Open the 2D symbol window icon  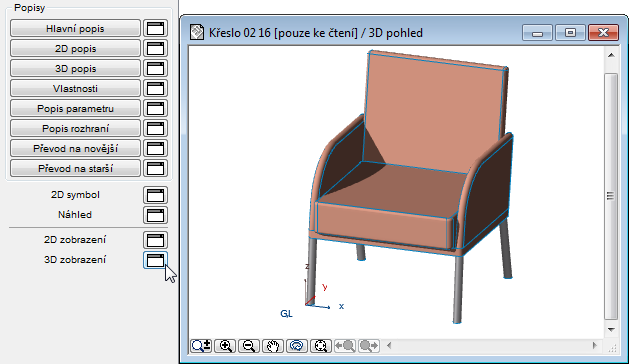pos(155,195)
